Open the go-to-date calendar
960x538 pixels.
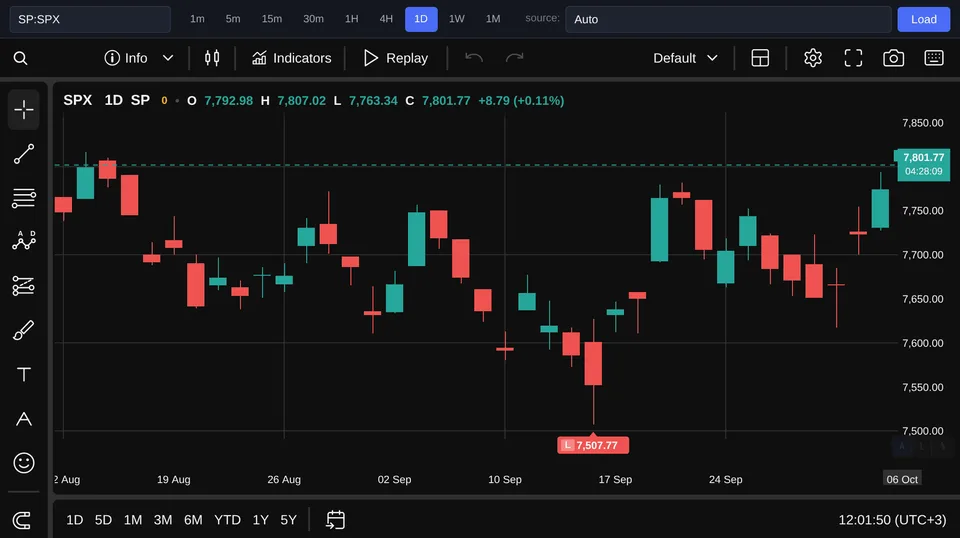tap(336, 520)
